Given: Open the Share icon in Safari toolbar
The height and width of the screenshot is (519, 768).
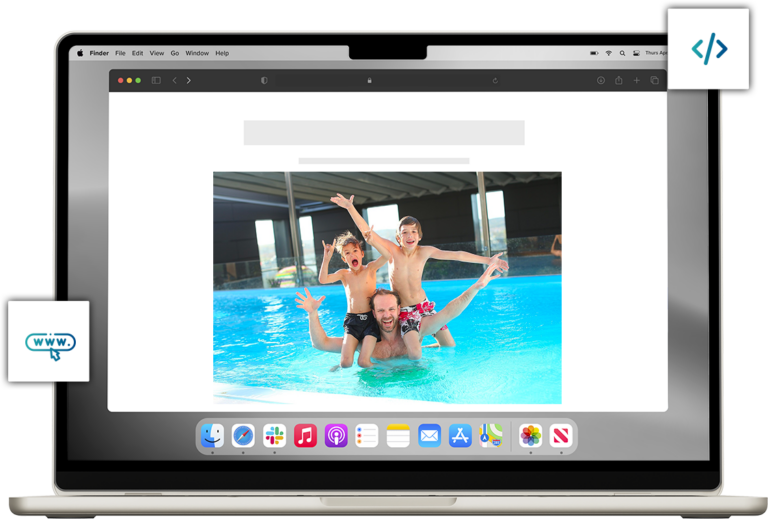Looking at the screenshot, I should [x=619, y=80].
